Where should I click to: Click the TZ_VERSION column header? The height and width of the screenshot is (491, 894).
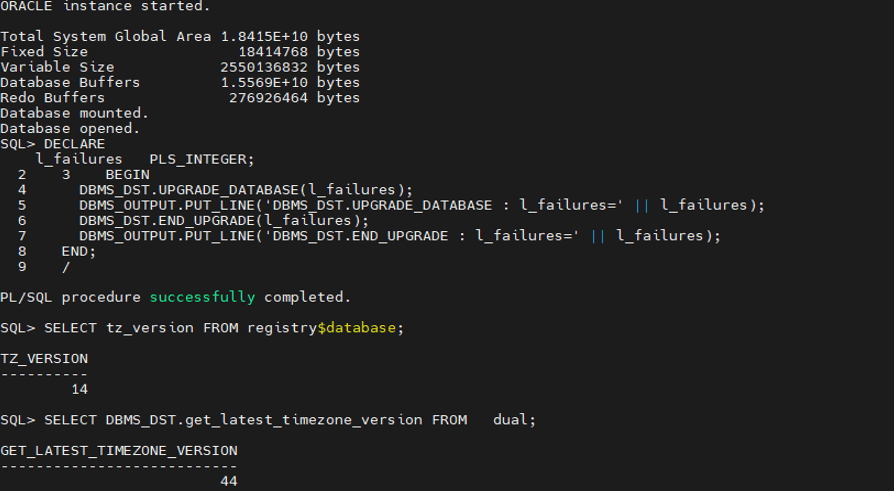point(44,359)
